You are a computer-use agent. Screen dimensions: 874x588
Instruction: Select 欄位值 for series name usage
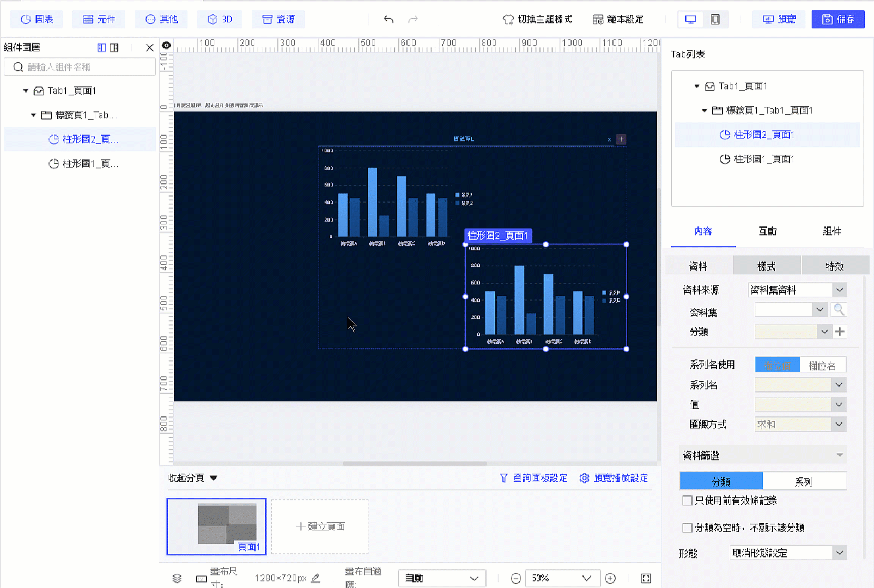coord(778,365)
